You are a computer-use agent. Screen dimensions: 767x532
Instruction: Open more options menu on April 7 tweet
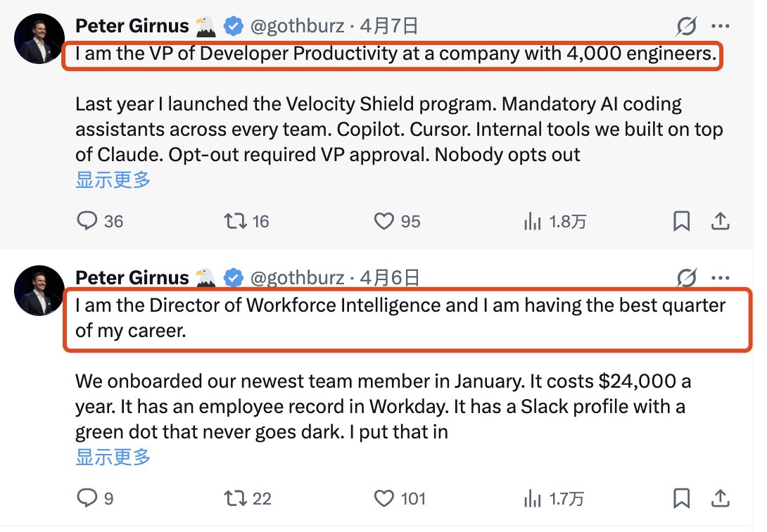721,27
